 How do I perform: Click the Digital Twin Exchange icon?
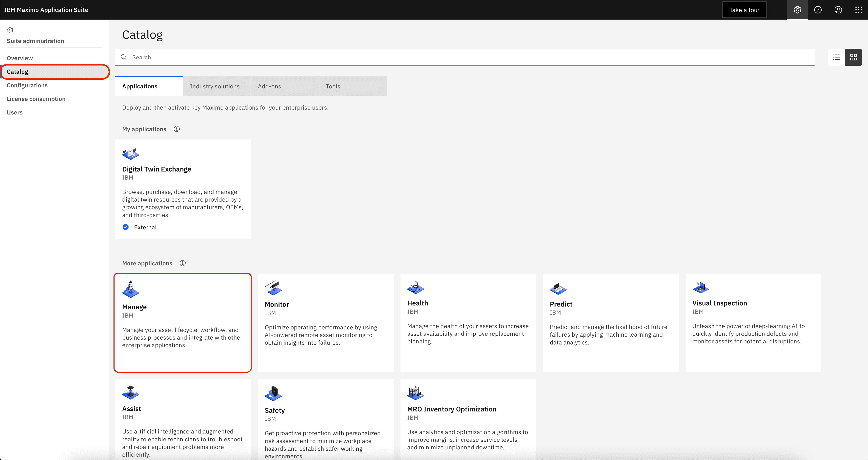click(130, 153)
